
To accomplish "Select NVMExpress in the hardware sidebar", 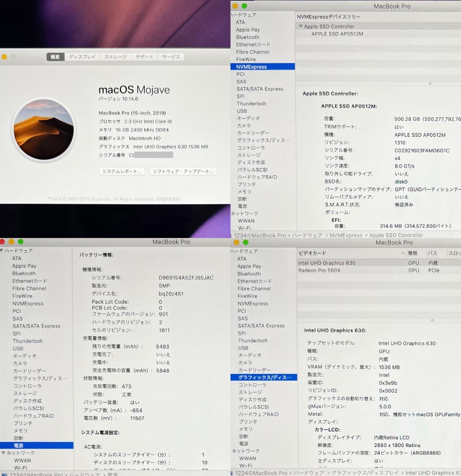I will pos(252,67).
